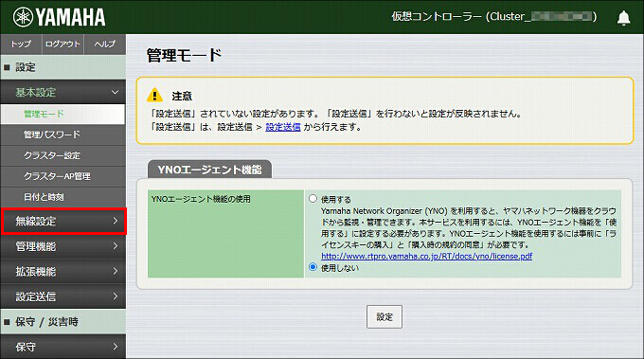
Task: Open 管理パスワード in the sidebar
Action: (x=63, y=135)
